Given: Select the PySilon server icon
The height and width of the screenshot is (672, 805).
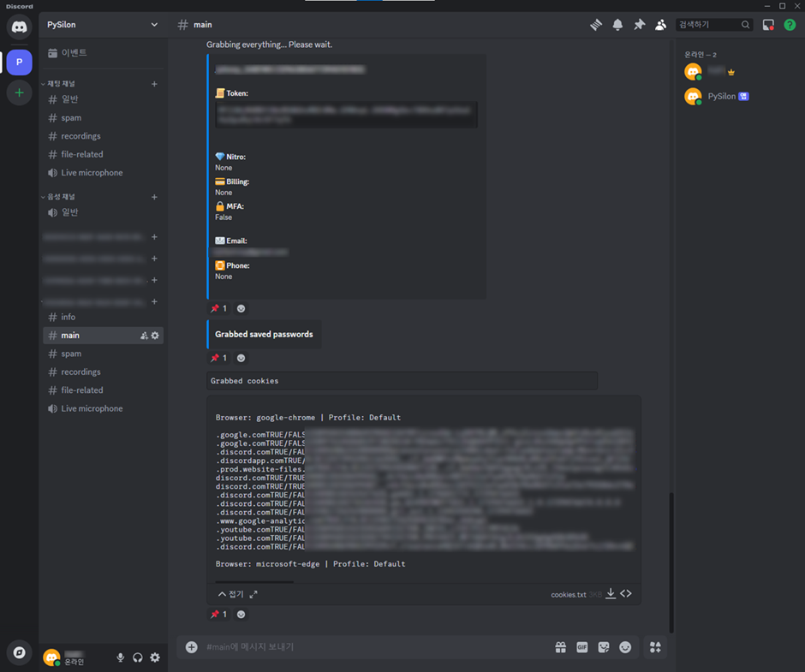Looking at the screenshot, I should pyautogui.click(x=19, y=62).
